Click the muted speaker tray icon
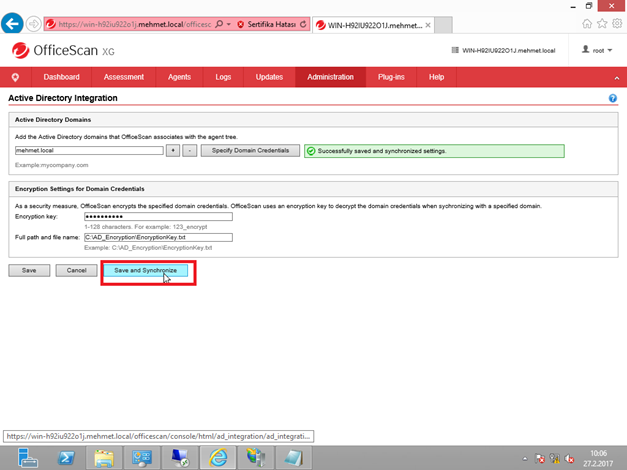The width and height of the screenshot is (627, 470). 569,459
